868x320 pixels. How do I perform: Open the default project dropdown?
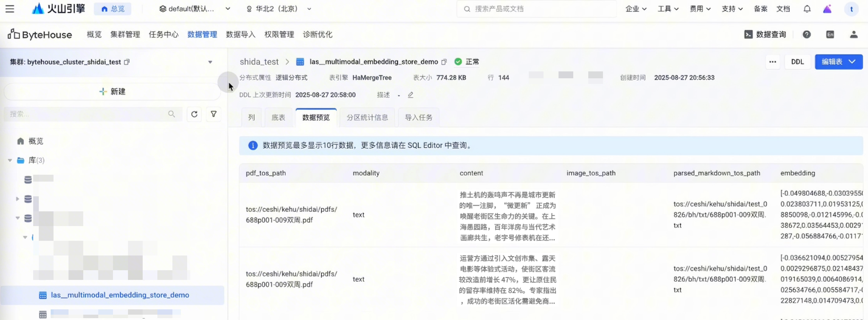195,9
